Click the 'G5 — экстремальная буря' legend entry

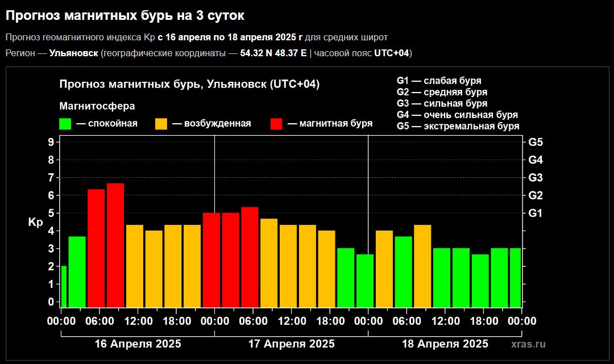(x=458, y=126)
